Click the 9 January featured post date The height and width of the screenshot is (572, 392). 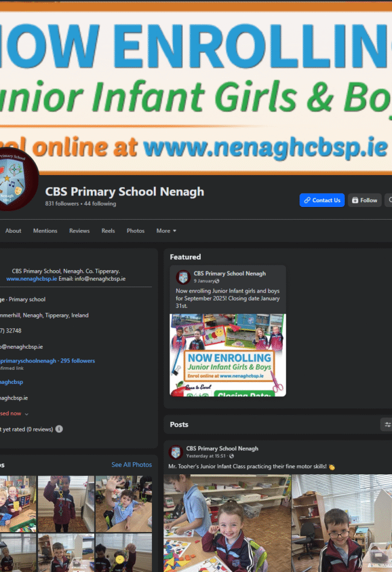pyautogui.click(x=204, y=281)
